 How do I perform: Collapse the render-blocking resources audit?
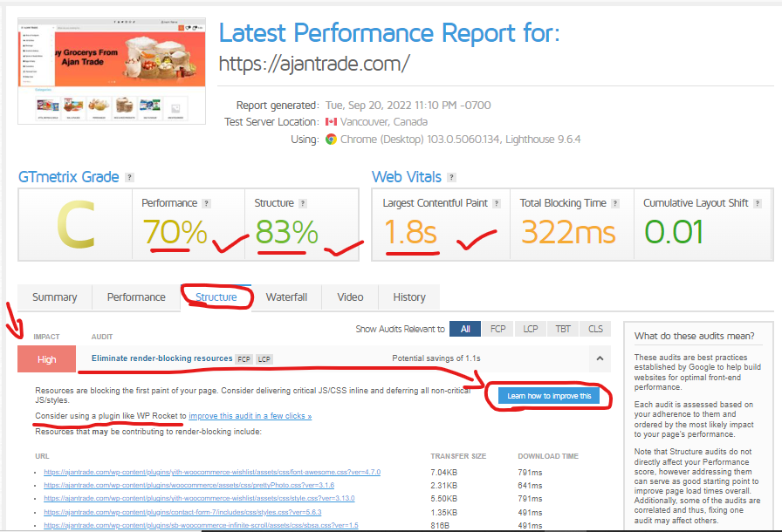pyautogui.click(x=600, y=358)
